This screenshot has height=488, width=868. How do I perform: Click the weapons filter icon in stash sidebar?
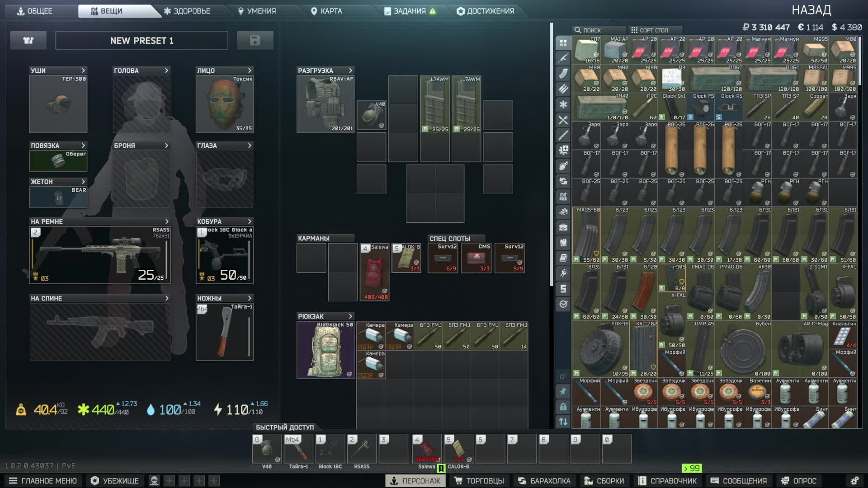point(563,58)
